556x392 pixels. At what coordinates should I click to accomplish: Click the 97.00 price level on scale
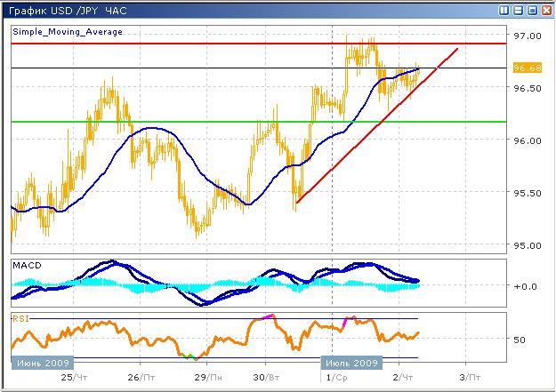[528, 36]
